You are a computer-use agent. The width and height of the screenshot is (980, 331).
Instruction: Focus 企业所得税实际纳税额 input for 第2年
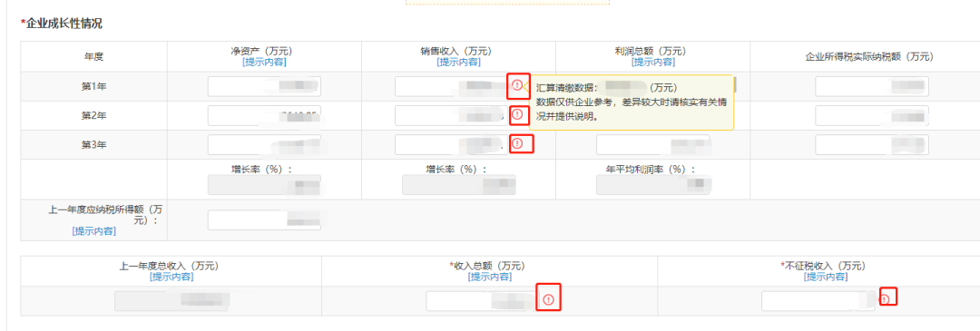point(872,115)
